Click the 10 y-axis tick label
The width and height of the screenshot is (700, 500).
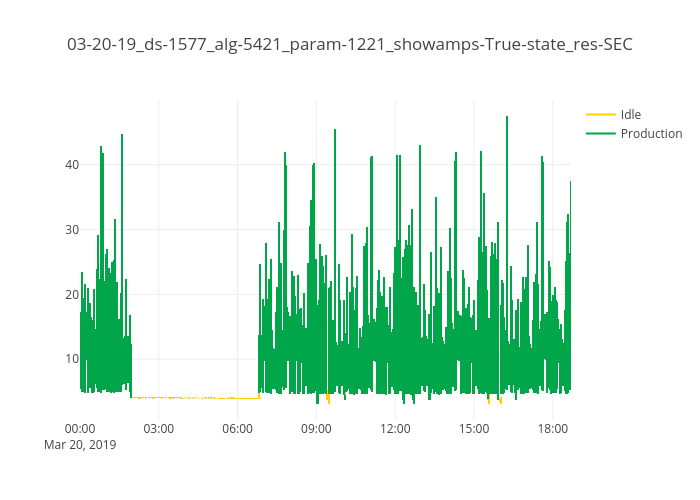72,359
